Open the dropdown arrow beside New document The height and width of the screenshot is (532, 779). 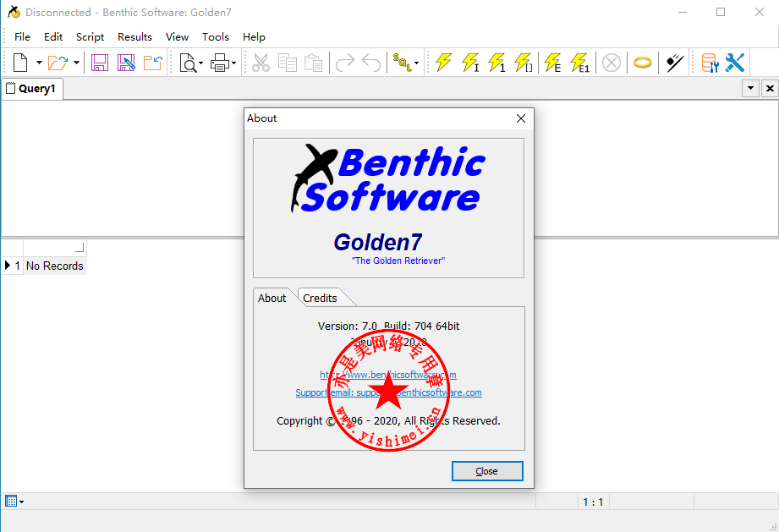click(39, 63)
